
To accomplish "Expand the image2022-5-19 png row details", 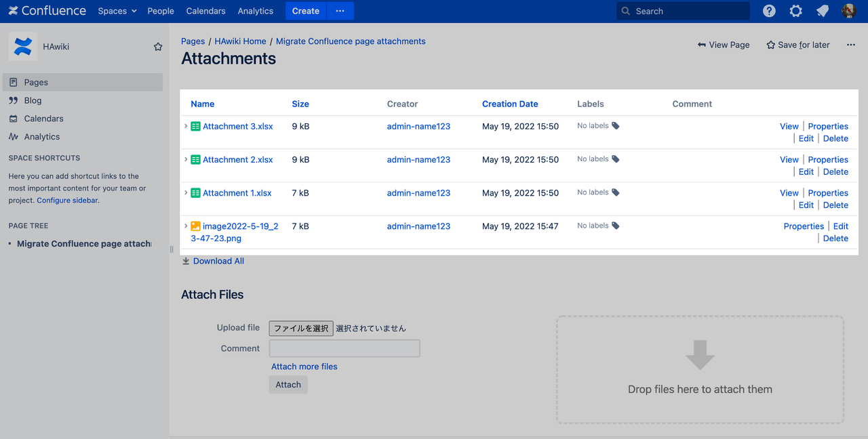I will click(x=186, y=226).
